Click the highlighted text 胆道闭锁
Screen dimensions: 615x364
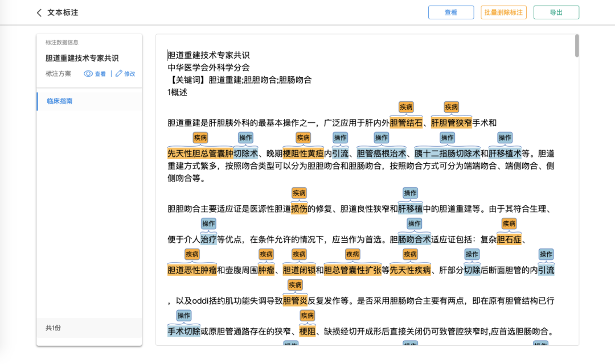tap(299, 270)
